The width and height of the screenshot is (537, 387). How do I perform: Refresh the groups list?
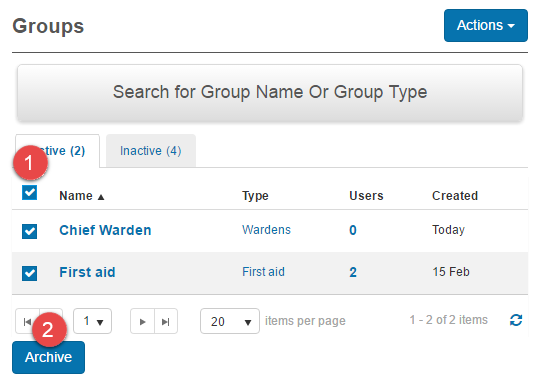516,321
